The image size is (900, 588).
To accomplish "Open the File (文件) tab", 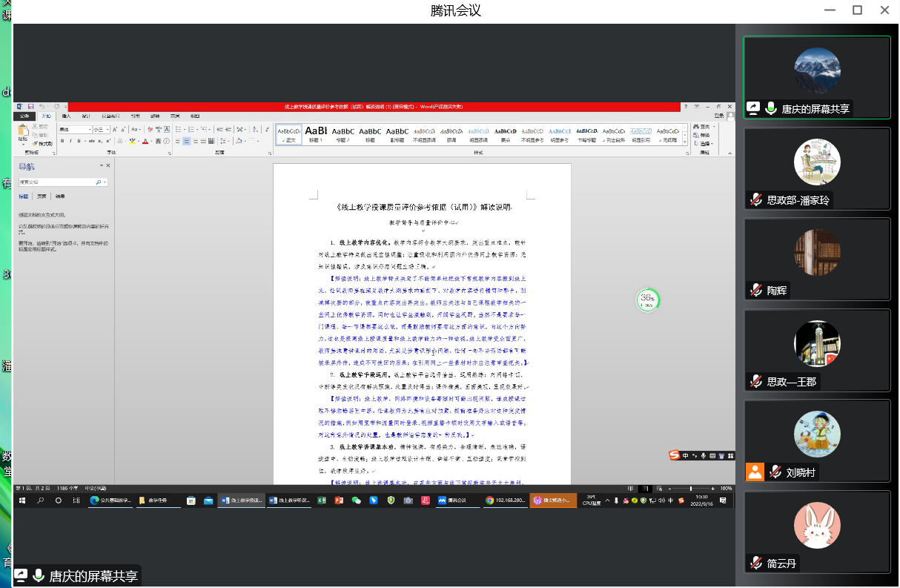I will tap(24, 116).
